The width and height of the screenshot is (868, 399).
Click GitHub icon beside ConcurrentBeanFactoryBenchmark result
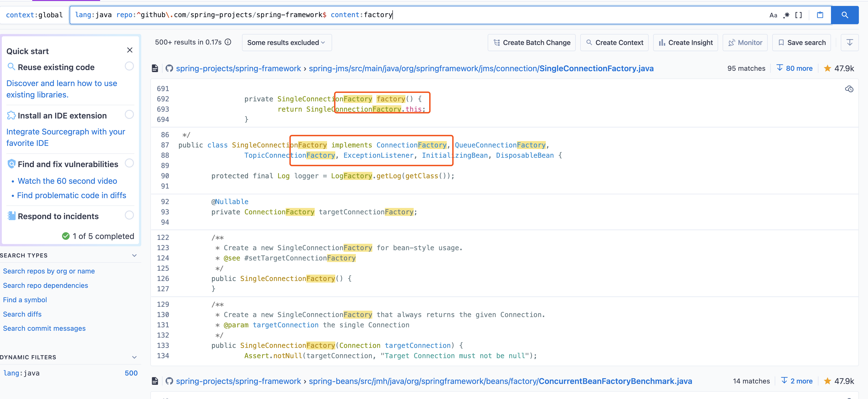click(169, 381)
